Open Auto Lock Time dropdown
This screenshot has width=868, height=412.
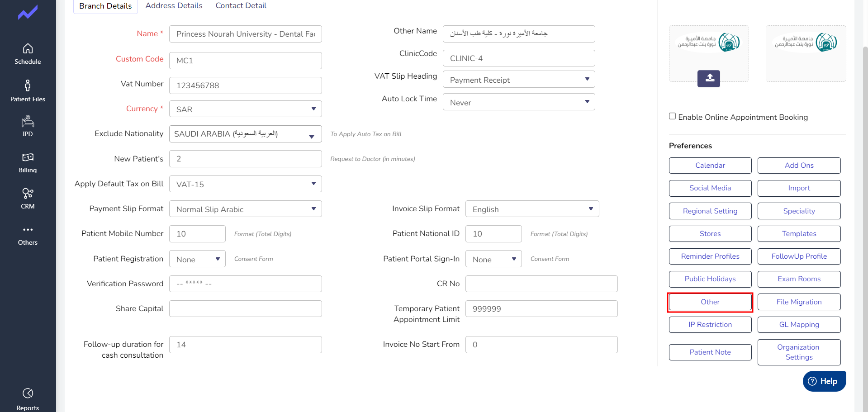click(519, 102)
